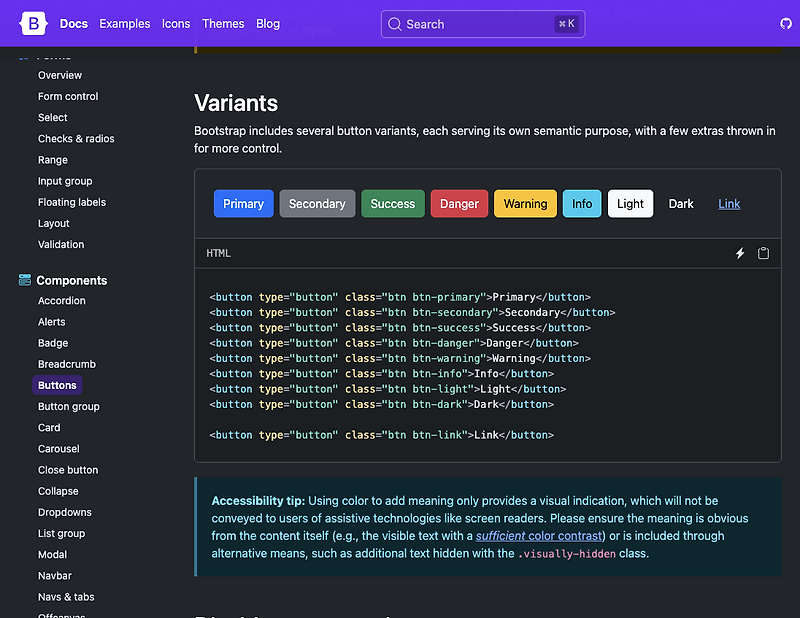The width and height of the screenshot is (800, 618).
Task: Collapse the Components section in the sidebar
Action: [70, 280]
